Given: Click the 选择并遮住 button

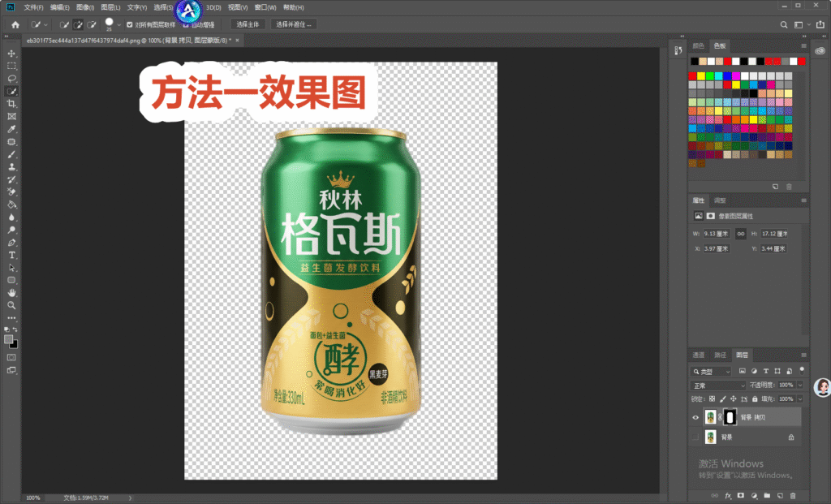Looking at the screenshot, I should (x=294, y=24).
